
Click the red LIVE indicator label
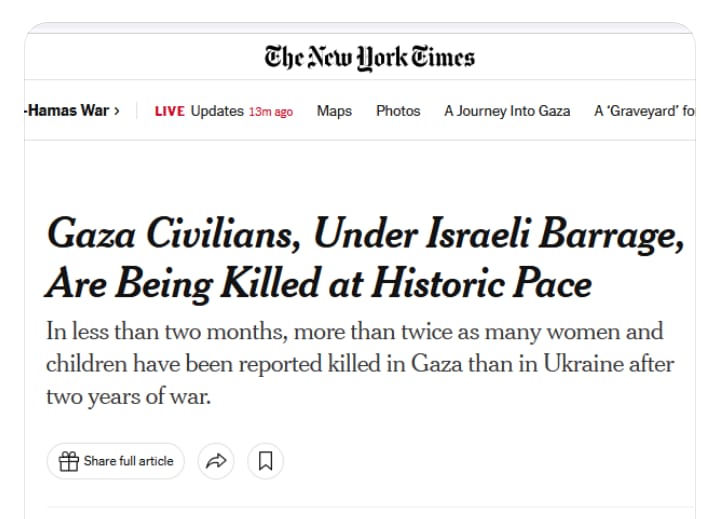pos(170,111)
